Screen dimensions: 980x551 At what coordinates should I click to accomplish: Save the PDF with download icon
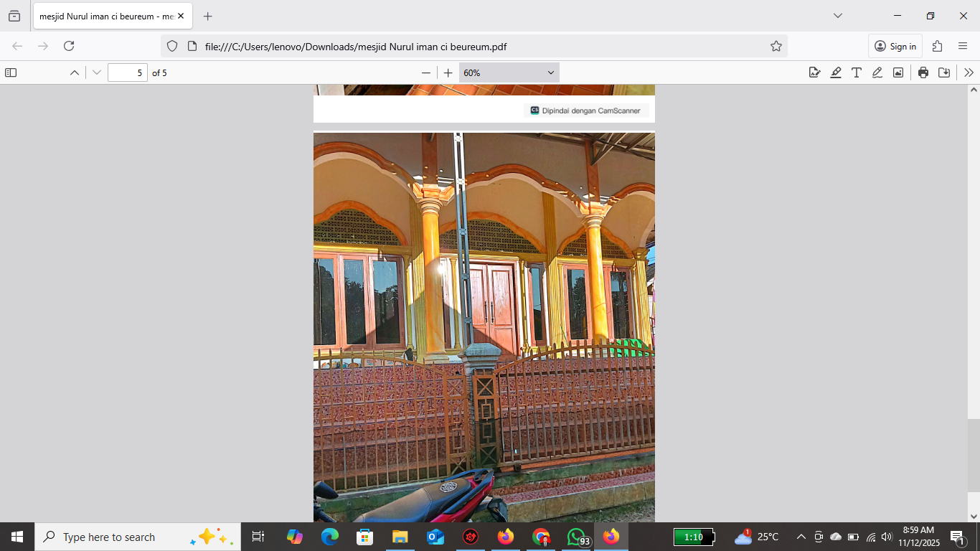944,72
